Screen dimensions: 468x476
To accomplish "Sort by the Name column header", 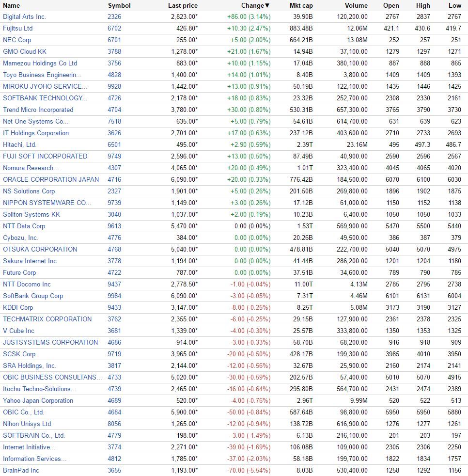I will click(x=12, y=5).
